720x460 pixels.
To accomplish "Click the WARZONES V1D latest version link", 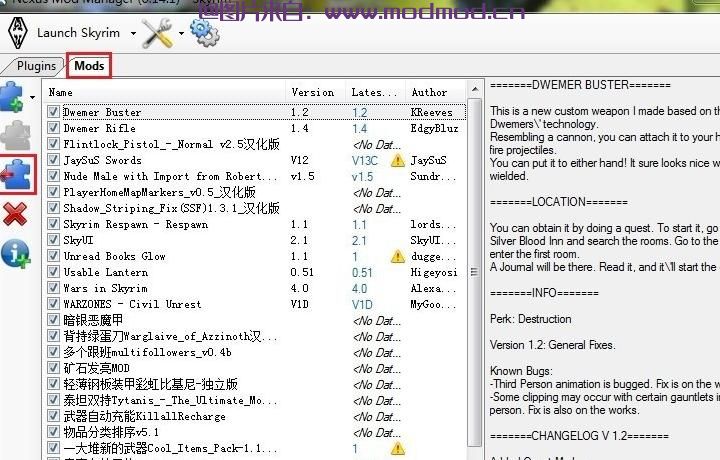I will 362,305.
